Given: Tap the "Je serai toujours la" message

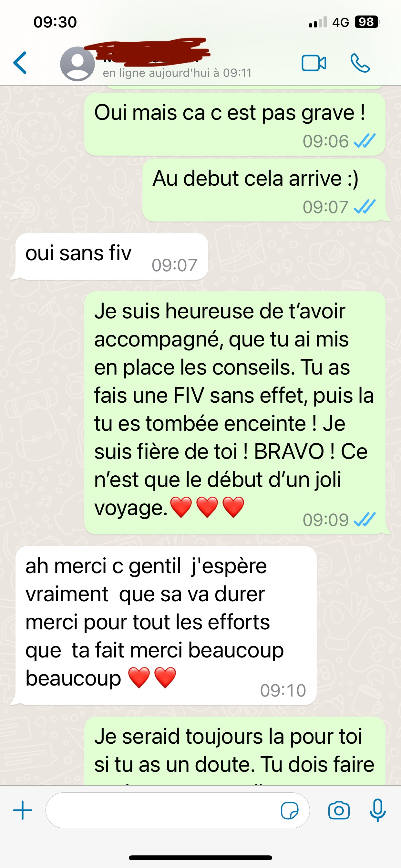Looking at the screenshot, I should click(235, 751).
